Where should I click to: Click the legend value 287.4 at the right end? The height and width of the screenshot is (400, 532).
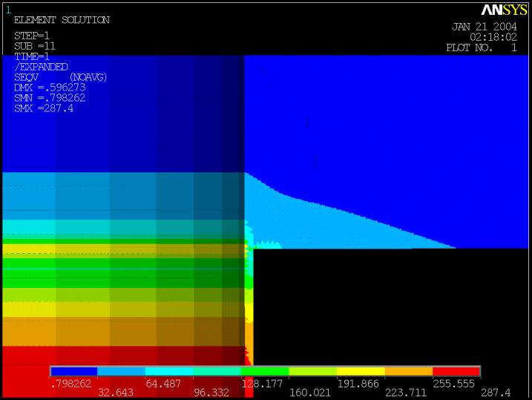pyautogui.click(x=496, y=393)
